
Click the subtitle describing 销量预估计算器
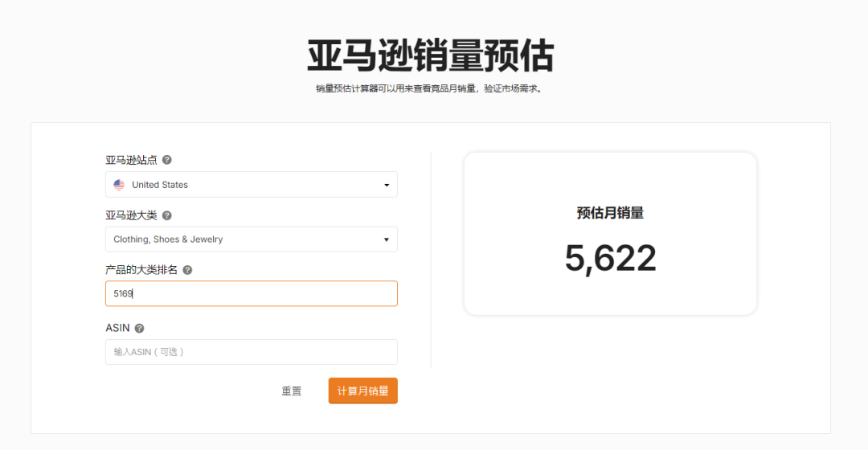(x=431, y=88)
